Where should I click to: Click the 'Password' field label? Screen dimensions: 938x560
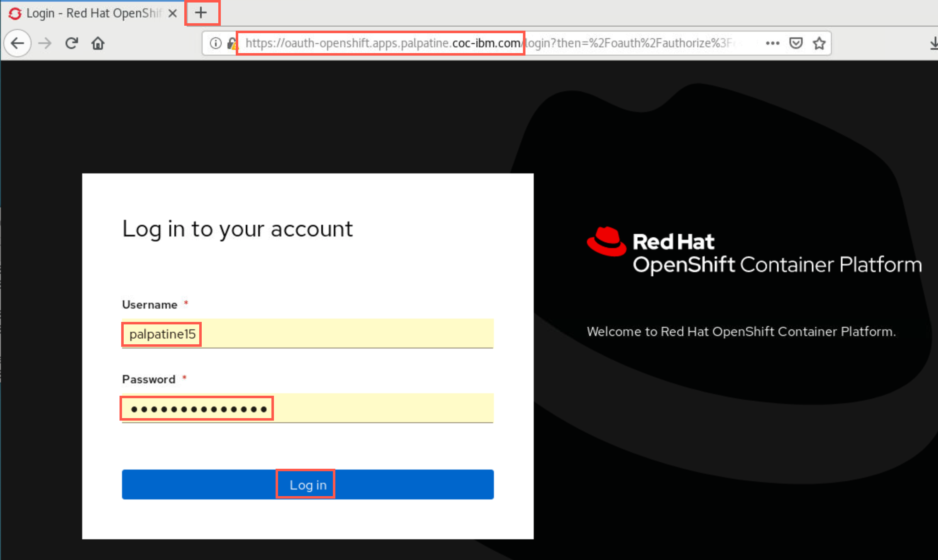pos(149,380)
